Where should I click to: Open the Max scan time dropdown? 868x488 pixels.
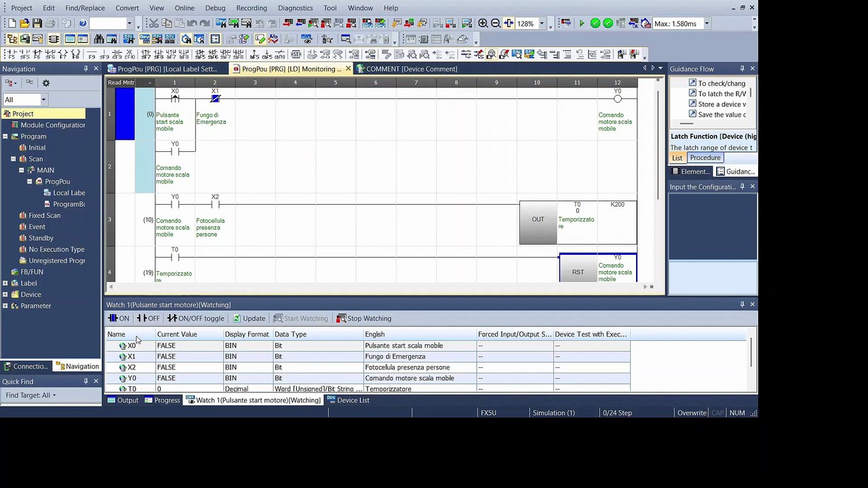click(707, 24)
